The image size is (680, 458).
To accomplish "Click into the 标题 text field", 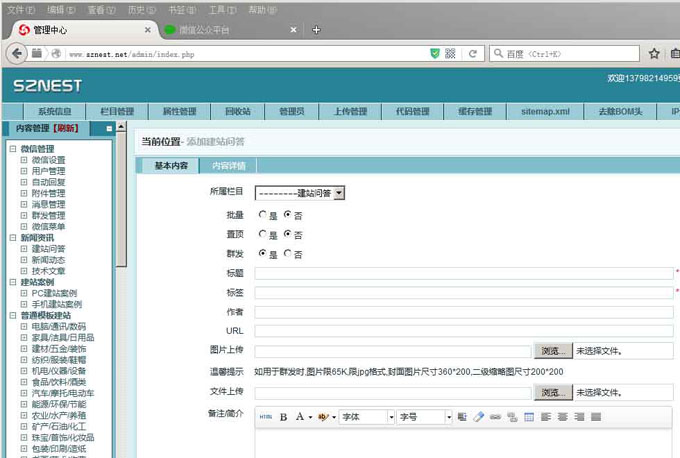I will [x=464, y=273].
